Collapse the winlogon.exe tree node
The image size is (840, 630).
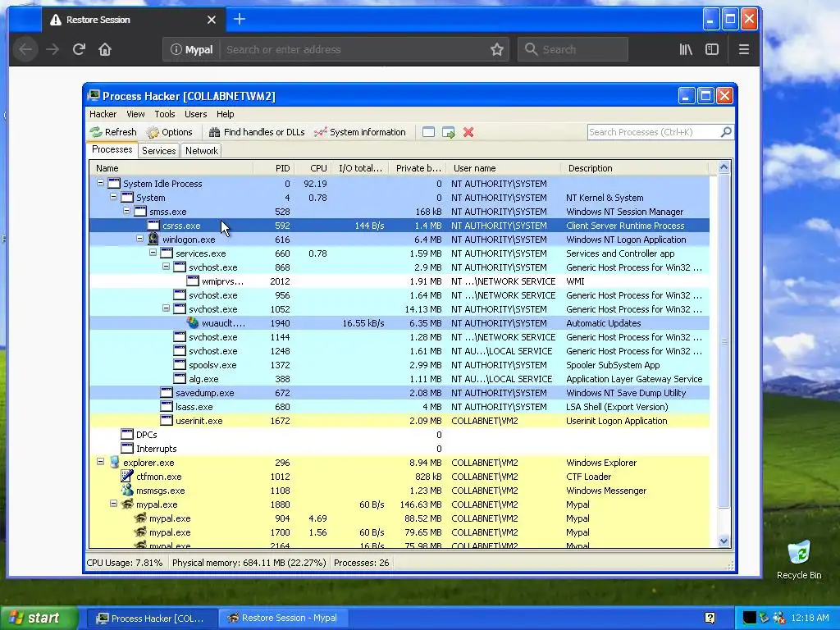pyautogui.click(x=139, y=239)
